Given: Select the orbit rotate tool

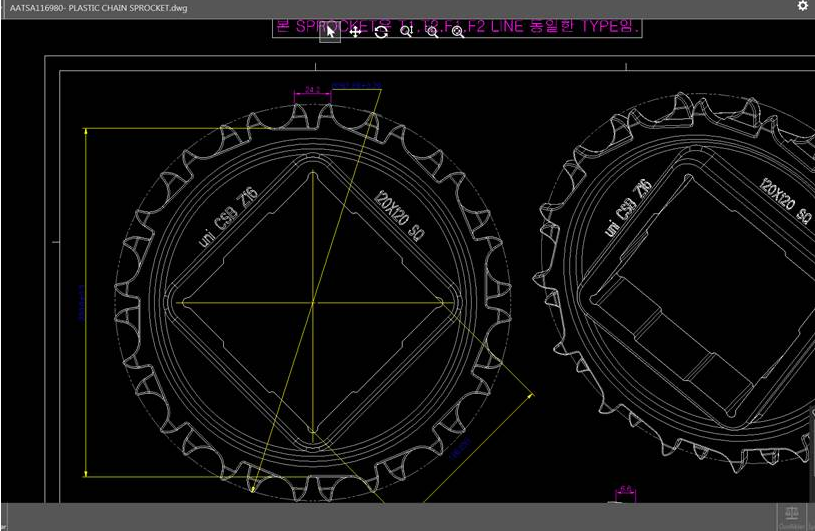Looking at the screenshot, I should (x=382, y=32).
